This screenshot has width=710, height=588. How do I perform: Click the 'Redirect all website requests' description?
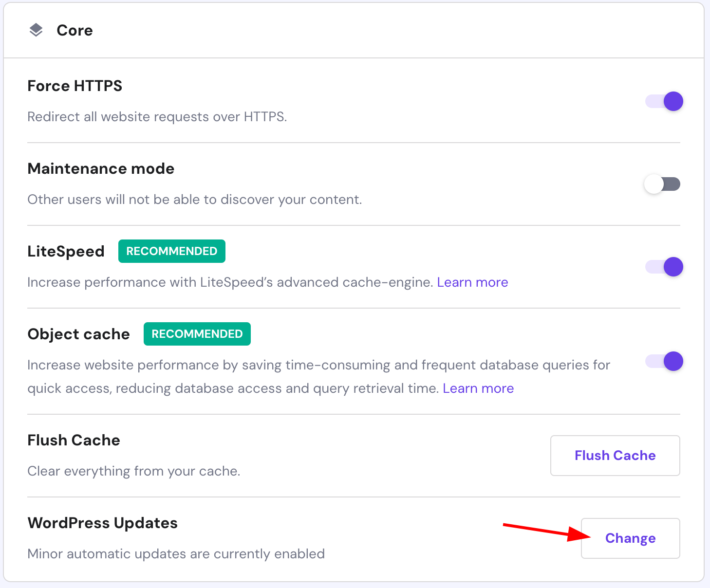(x=157, y=117)
